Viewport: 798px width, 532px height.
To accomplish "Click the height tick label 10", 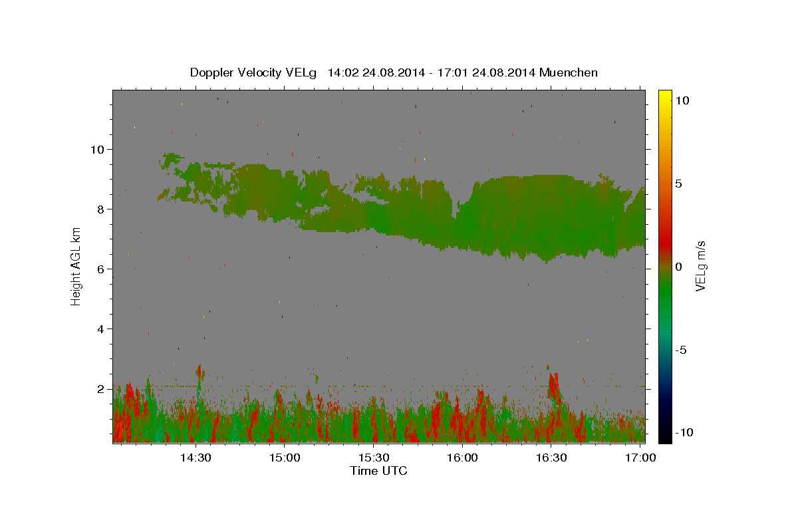I will click(x=98, y=149).
